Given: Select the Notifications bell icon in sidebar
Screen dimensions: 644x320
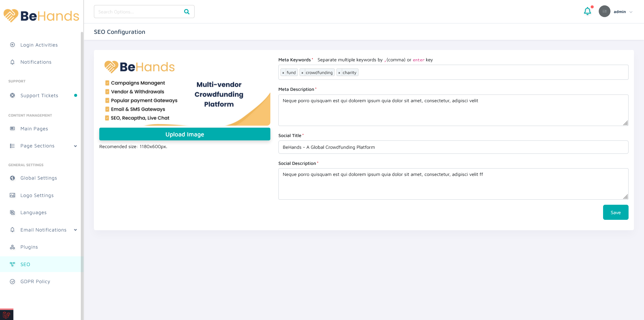Looking at the screenshot, I should click(12, 62).
